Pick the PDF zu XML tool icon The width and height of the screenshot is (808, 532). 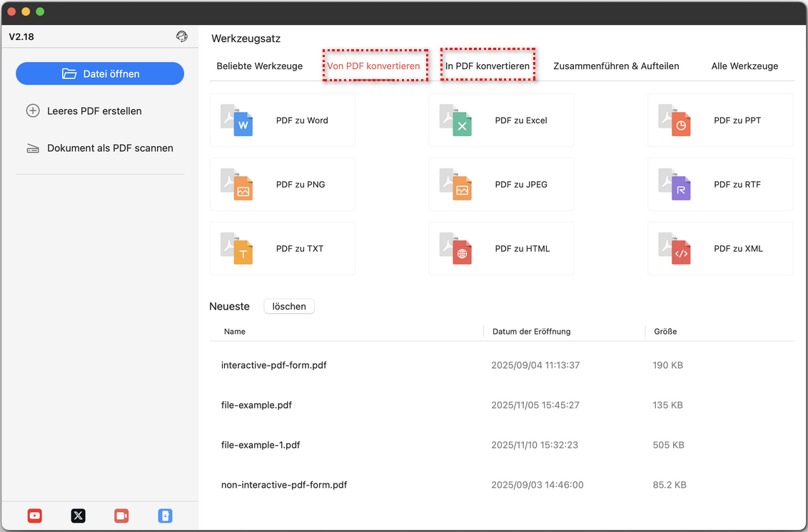675,249
